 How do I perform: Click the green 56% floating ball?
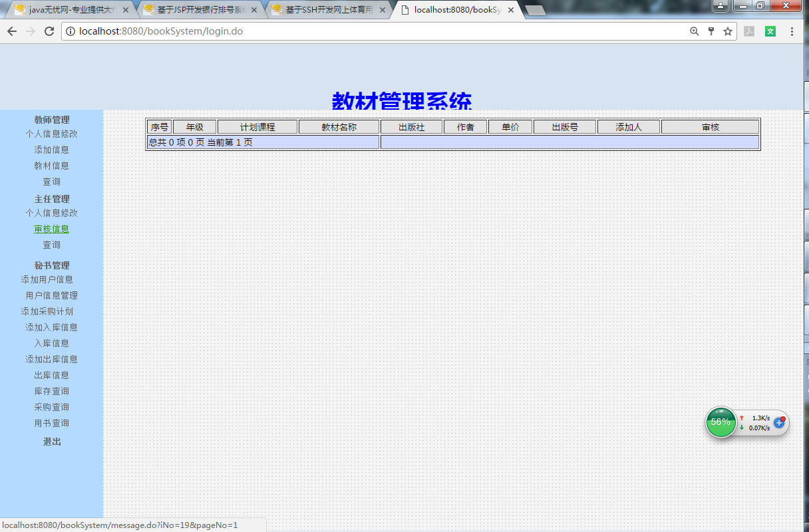click(721, 422)
